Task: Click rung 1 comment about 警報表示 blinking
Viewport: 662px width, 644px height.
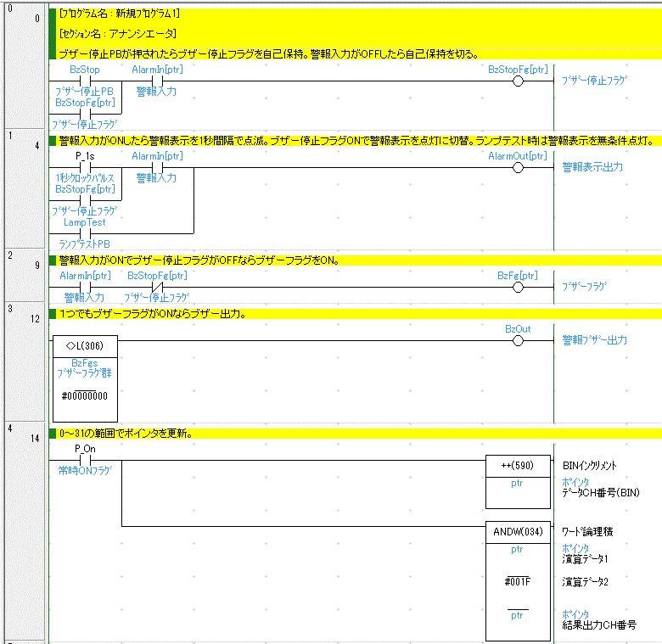Action: [356, 141]
